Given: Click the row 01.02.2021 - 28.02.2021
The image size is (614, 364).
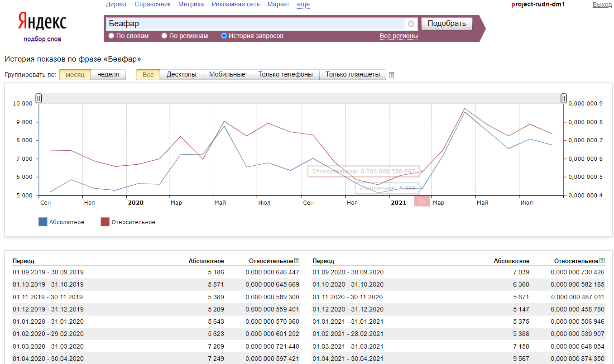Looking at the screenshot, I should coord(459,334).
